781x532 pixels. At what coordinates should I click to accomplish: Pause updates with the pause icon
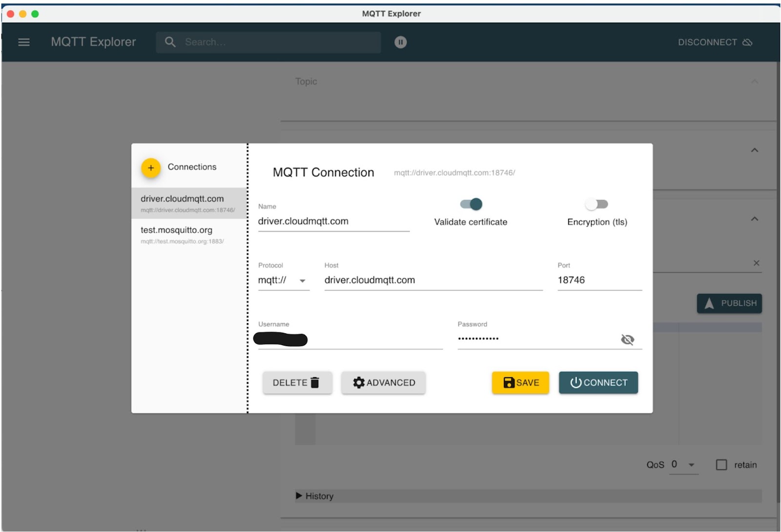pos(400,42)
